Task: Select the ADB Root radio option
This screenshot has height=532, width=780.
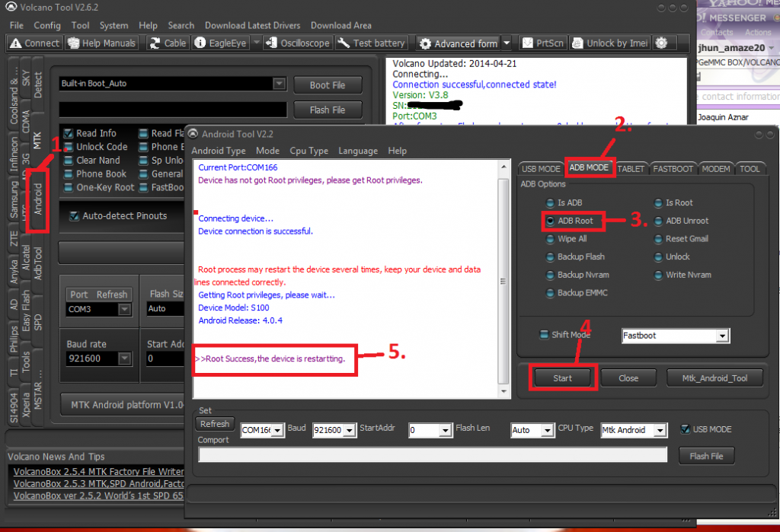Action: [x=550, y=221]
